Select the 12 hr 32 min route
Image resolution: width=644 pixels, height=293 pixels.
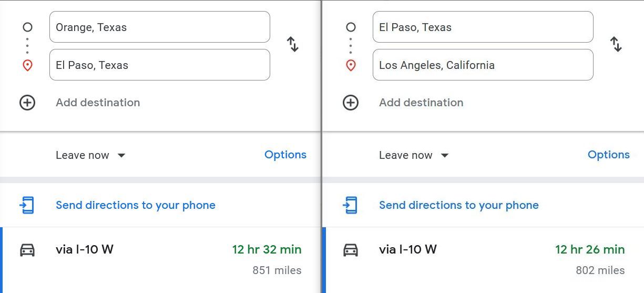click(160, 260)
